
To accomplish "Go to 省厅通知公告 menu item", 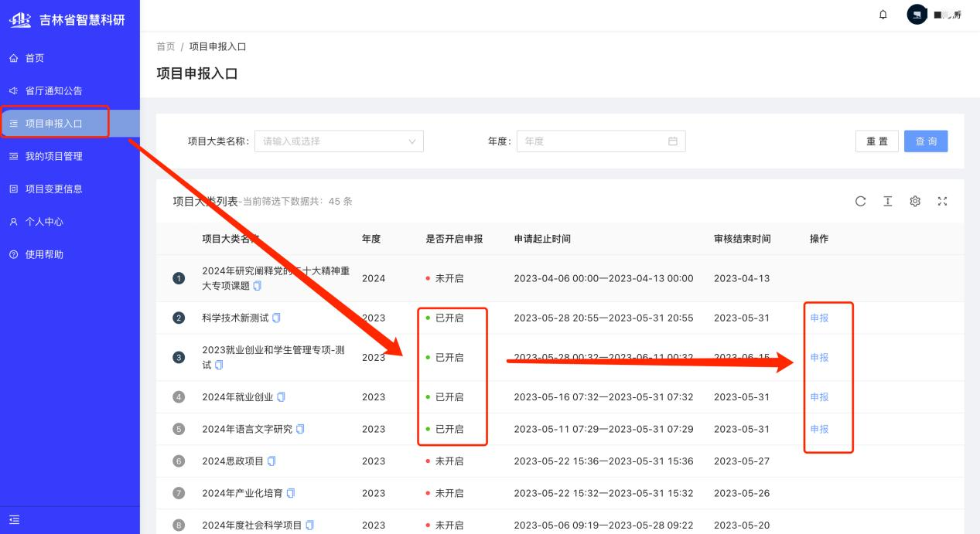I will pyautogui.click(x=53, y=91).
